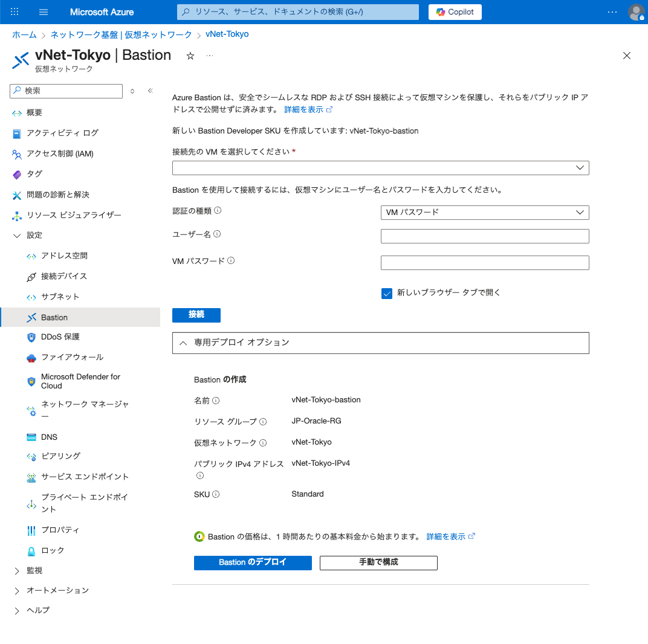
Task: Click the VM パスワード info icon
Action: (x=231, y=260)
